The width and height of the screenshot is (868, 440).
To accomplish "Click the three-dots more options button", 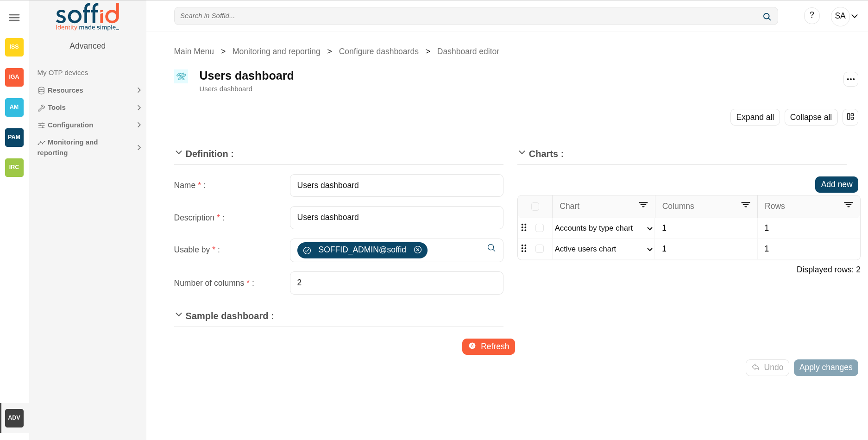I will 850,79.
